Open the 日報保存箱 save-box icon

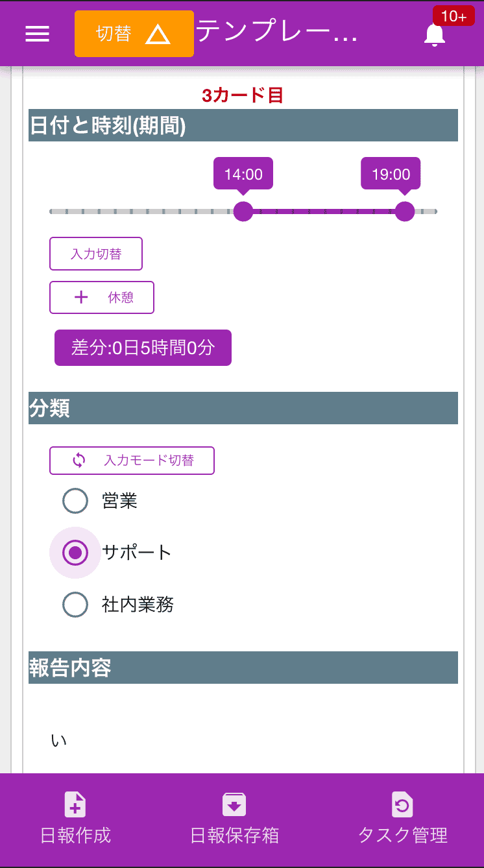click(x=234, y=804)
